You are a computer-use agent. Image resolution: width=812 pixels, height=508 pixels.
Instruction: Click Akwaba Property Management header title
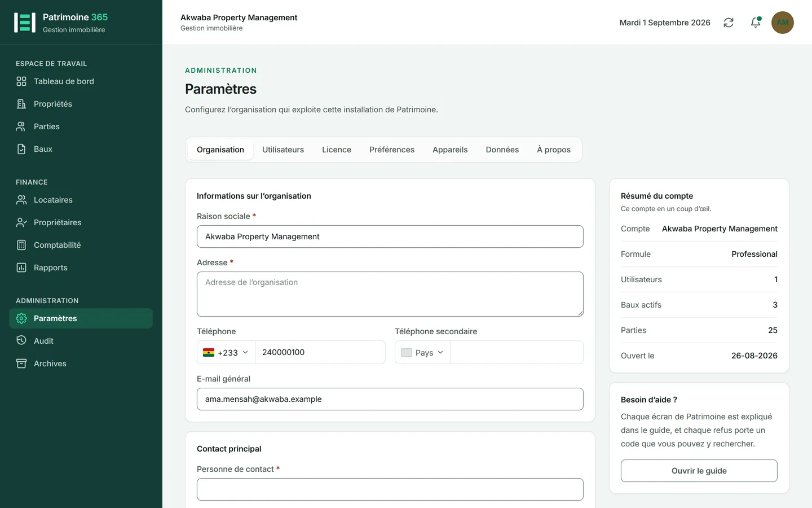coord(239,17)
